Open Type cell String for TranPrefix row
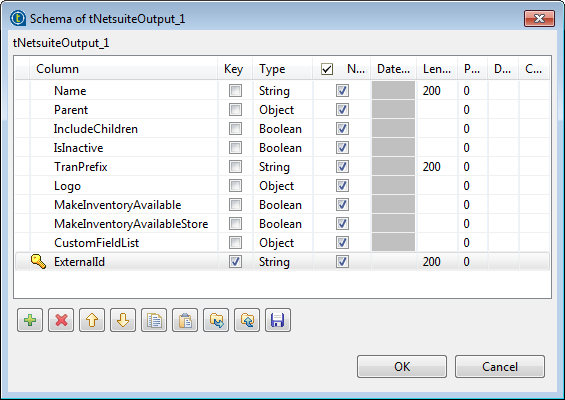 tap(283, 167)
